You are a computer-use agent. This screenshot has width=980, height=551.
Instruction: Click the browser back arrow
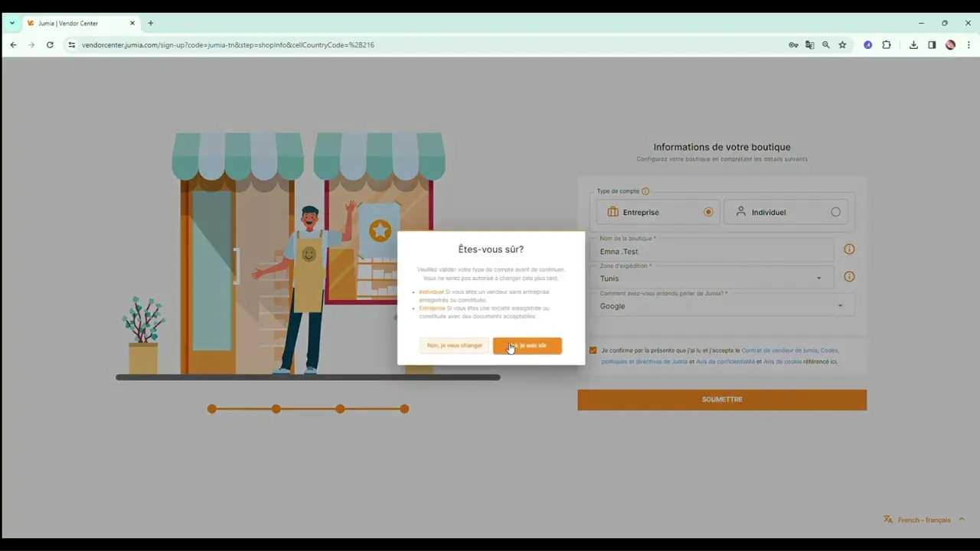(x=13, y=45)
